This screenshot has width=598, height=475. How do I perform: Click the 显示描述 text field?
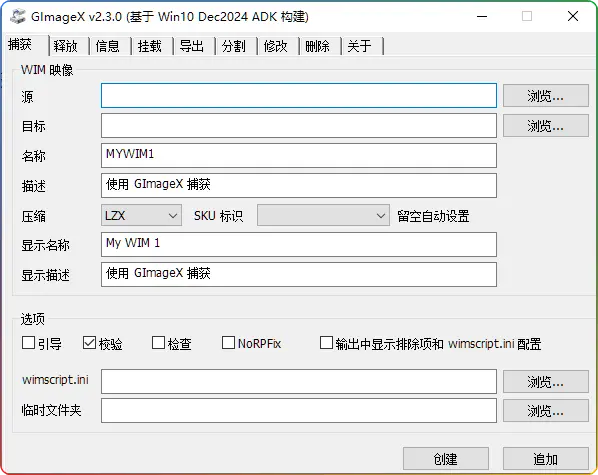point(299,274)
